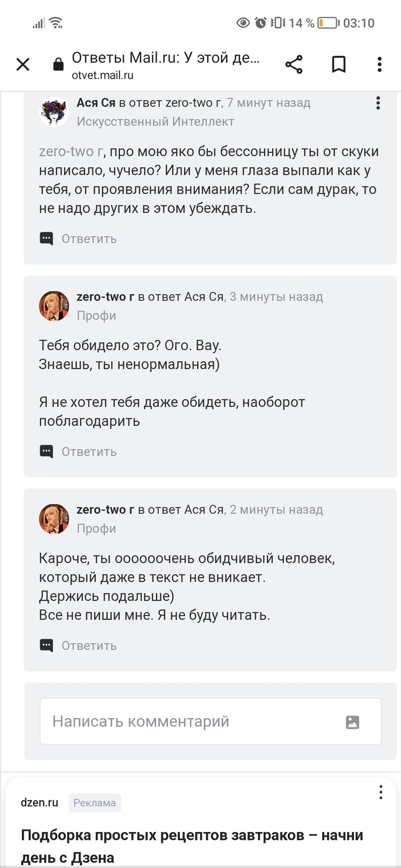
Task: Open dzen.ru ad options menu
Action: pos(380,792)
